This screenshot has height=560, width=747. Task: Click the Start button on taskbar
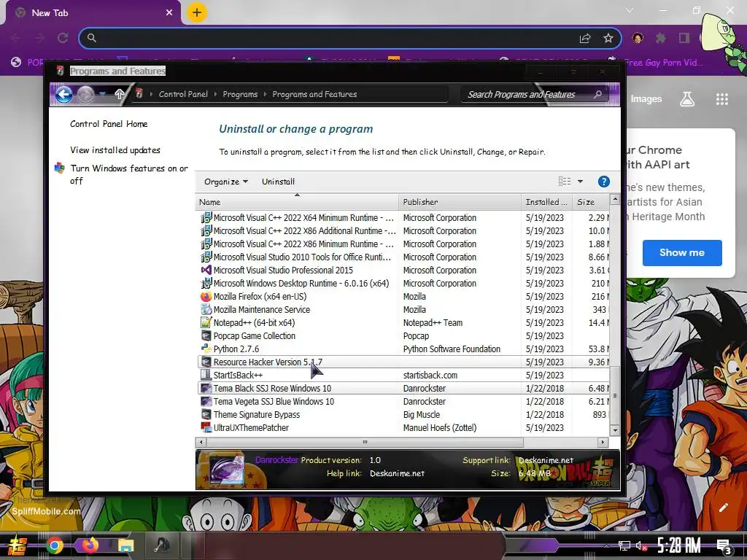[18, 545]
